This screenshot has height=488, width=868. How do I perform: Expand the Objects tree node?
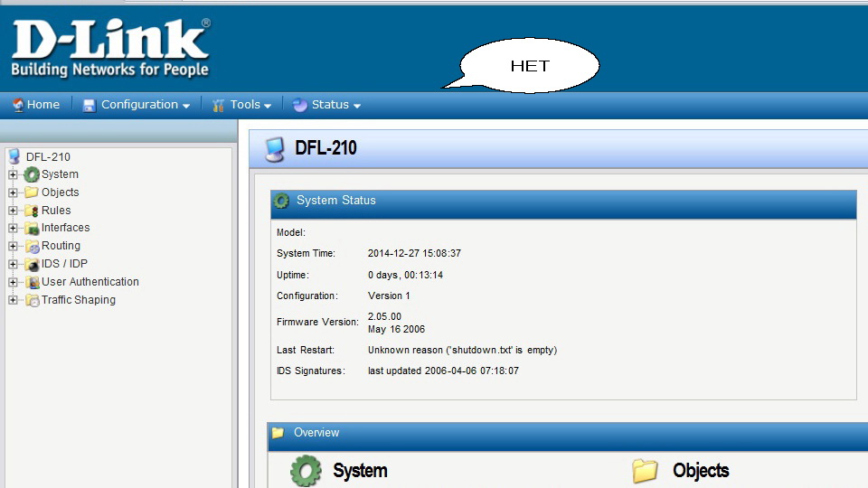(x=13, y=192)
